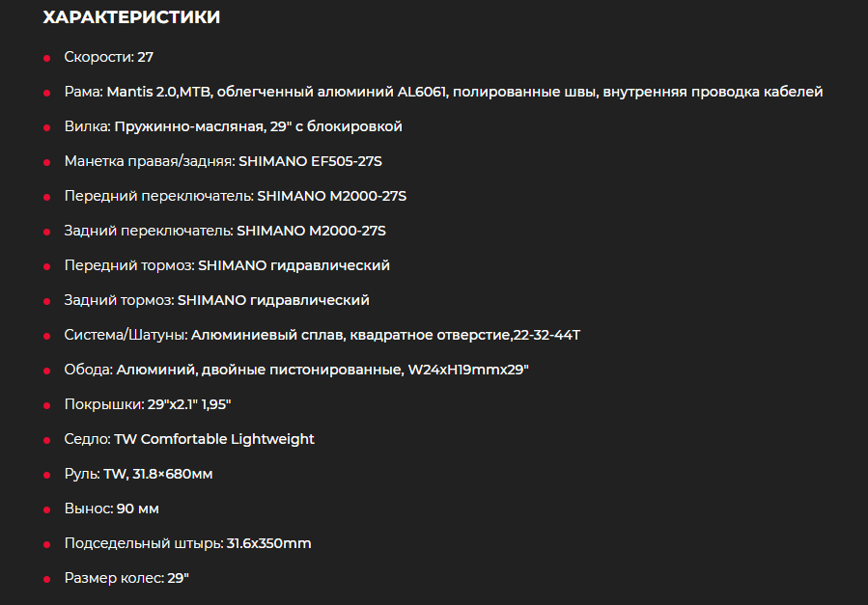Viewport: 868px width, 605px height.
Task: Click the red bullet beside Вилка
Action: point(47,127)
